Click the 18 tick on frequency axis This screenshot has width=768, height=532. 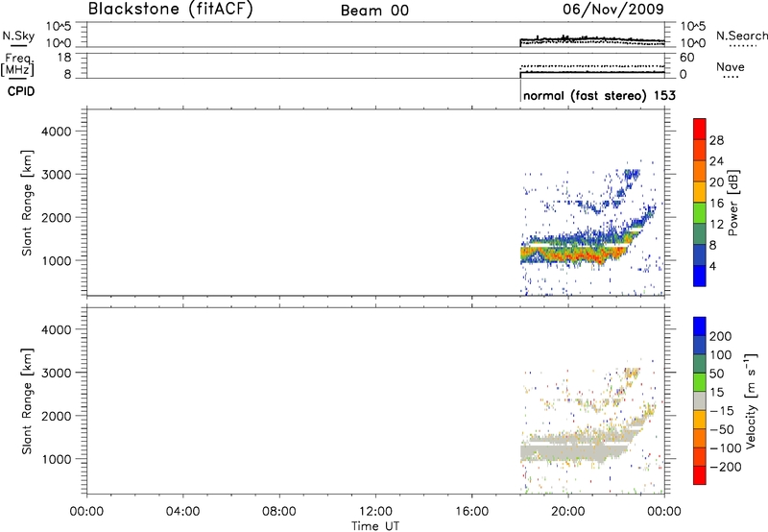(x=64, y=58)
